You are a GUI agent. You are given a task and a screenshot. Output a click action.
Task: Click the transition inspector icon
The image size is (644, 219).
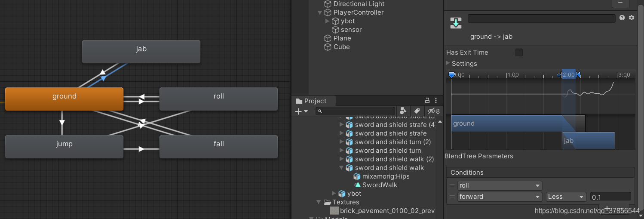(x=456, y=23)
